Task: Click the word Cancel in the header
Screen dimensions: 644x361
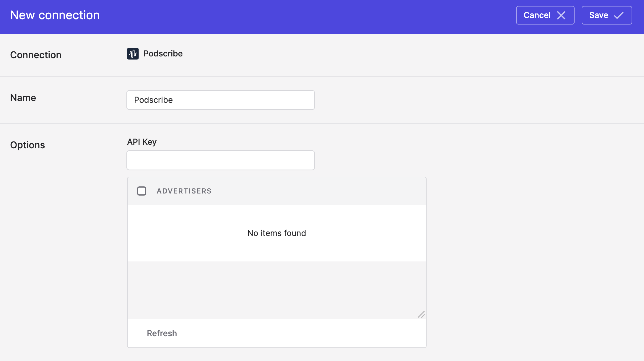Action: click(x=537, y=15)
